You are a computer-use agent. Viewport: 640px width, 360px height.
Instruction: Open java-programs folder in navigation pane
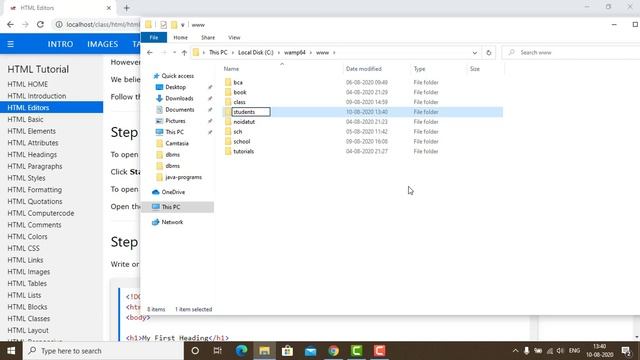click(x=183, y=177)
